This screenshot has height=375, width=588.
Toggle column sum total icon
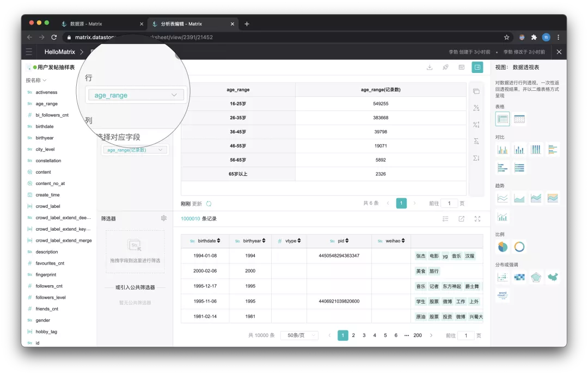[x=476, y=158]
